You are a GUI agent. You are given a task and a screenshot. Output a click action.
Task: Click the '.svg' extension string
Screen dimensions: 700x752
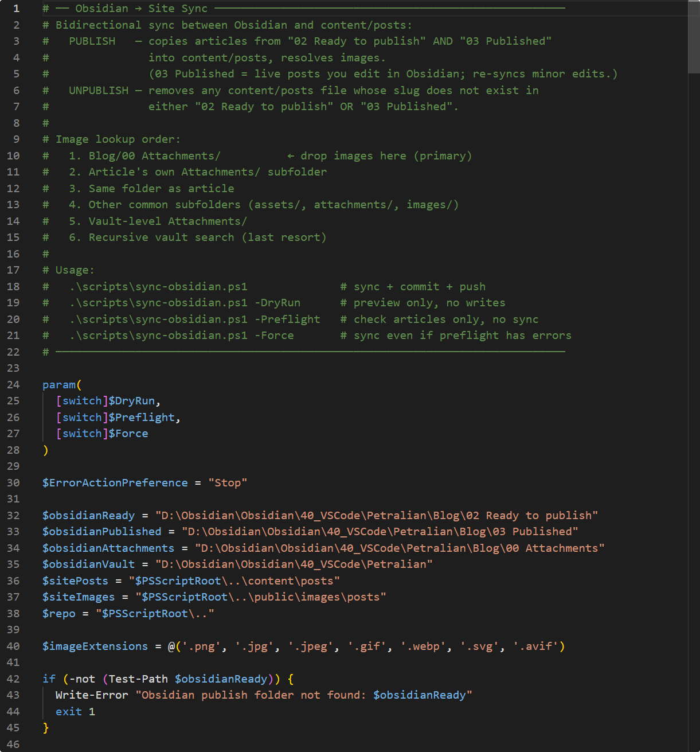click(x=479, y=646)
